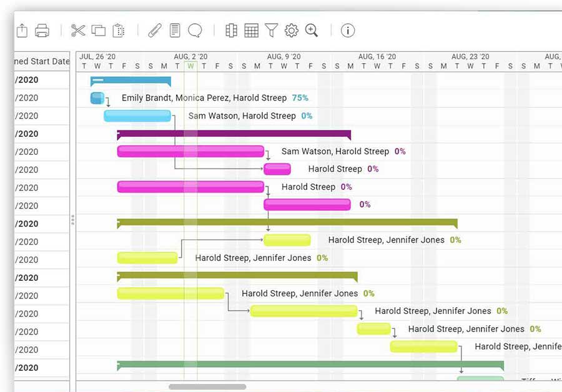Click the '75%' progress label
The image size is (562, 392).
coord(300,98)
